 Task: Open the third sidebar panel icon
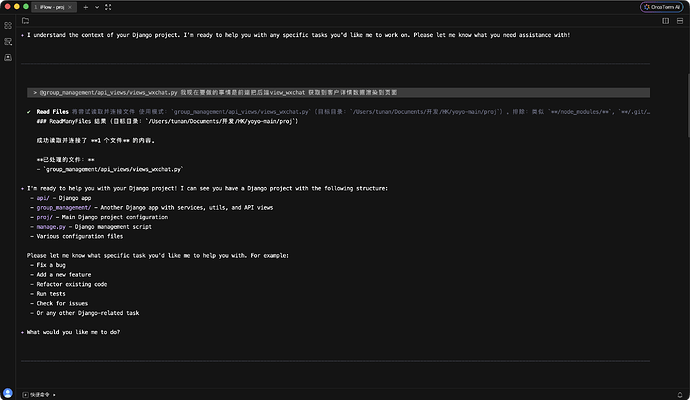8,58
